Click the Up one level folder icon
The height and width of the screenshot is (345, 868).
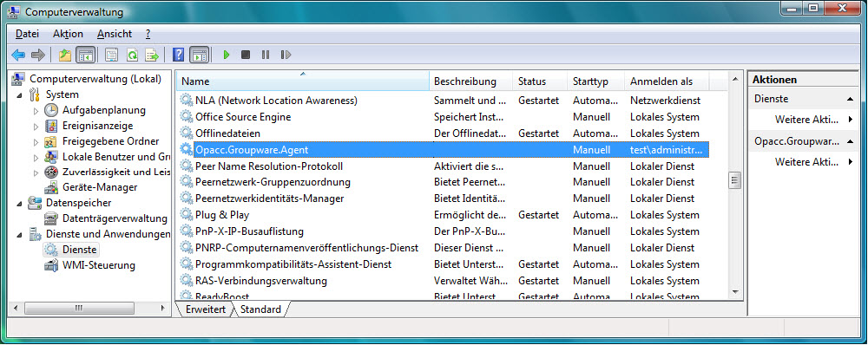(65, 55)
